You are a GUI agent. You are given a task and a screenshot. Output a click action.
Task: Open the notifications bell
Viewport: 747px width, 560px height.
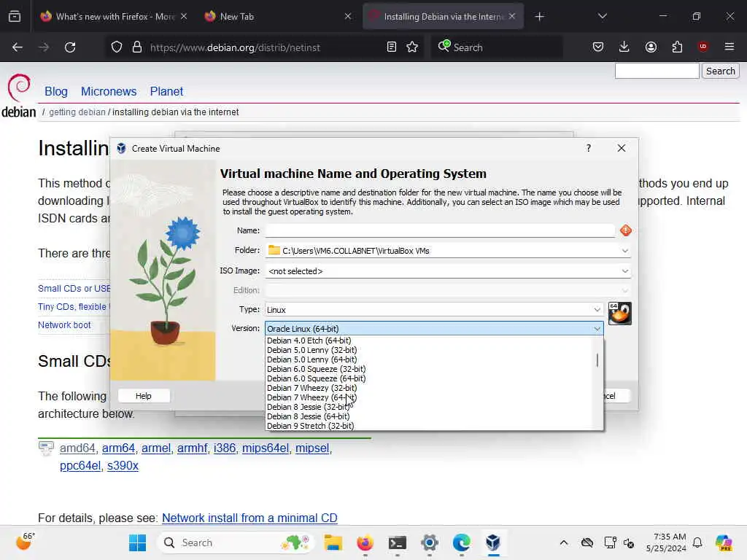coord(697,542)
